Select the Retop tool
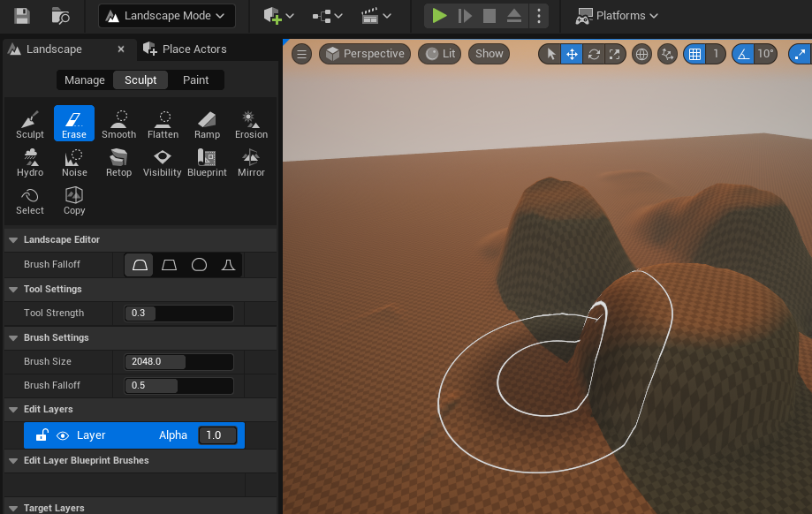 tap(118, 162)
